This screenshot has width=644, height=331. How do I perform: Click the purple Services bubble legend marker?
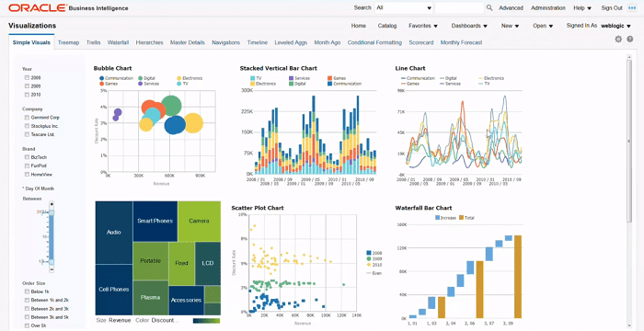(x=141, y=84)
